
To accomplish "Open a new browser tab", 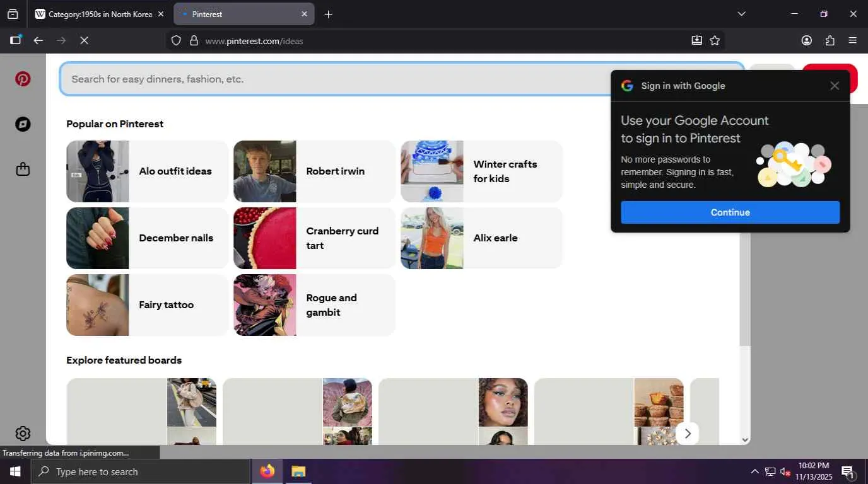I will point(328,14).
